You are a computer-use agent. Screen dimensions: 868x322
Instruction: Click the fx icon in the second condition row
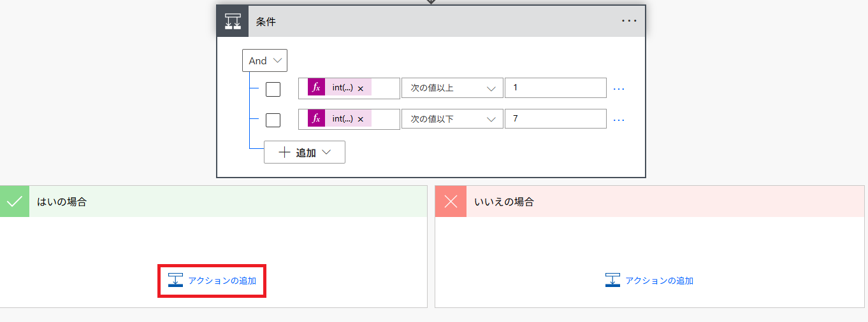316,119
